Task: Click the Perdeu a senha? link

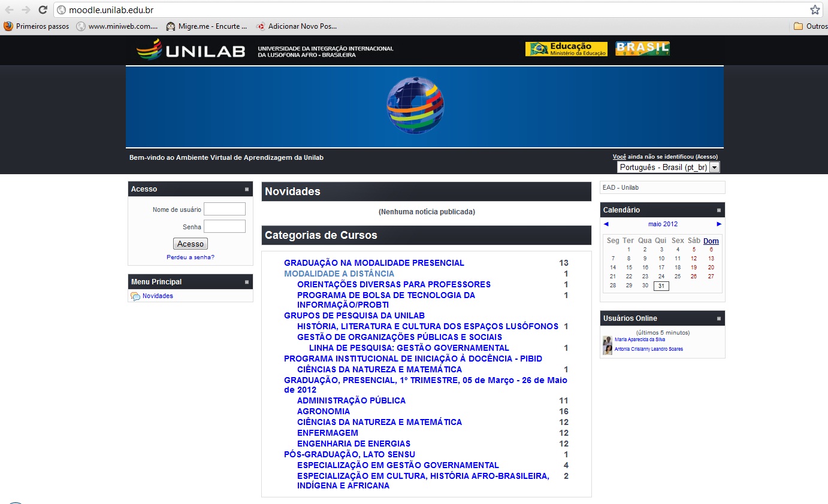Action: click(190, 257)
